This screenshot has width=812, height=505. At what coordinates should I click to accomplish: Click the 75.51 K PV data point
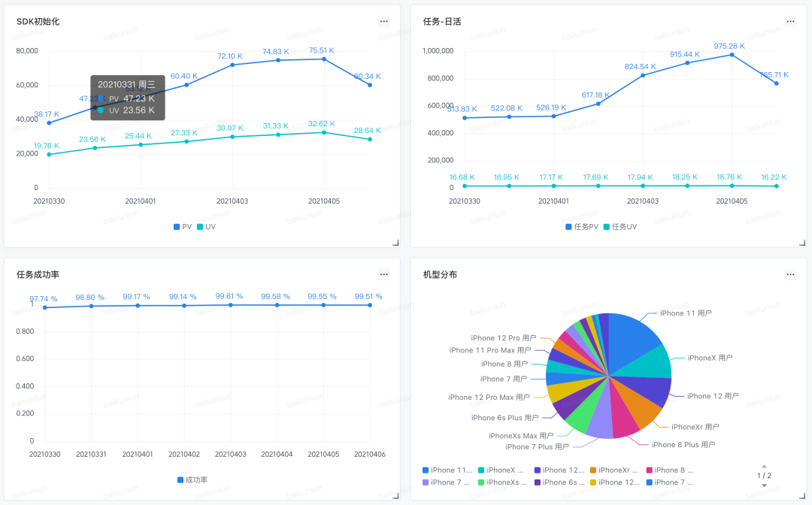click(324, 59)
